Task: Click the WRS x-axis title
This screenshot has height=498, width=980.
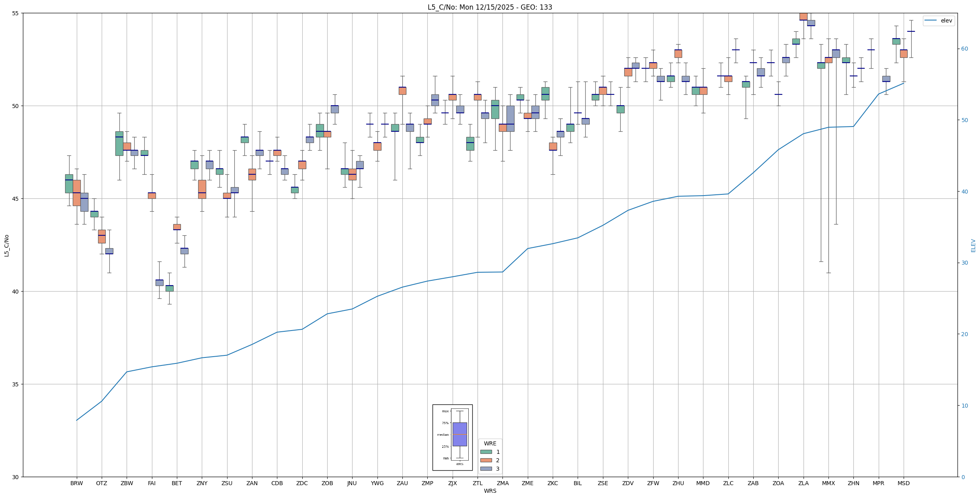Action: pyautogui.click(x=490, y=491)
